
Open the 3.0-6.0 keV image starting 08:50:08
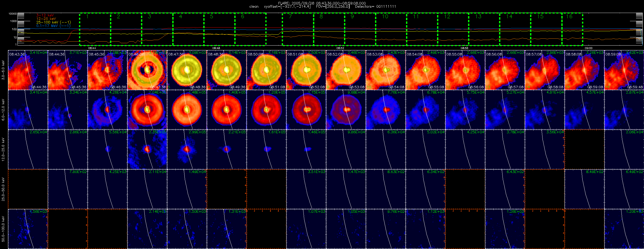tap(267, 70)
